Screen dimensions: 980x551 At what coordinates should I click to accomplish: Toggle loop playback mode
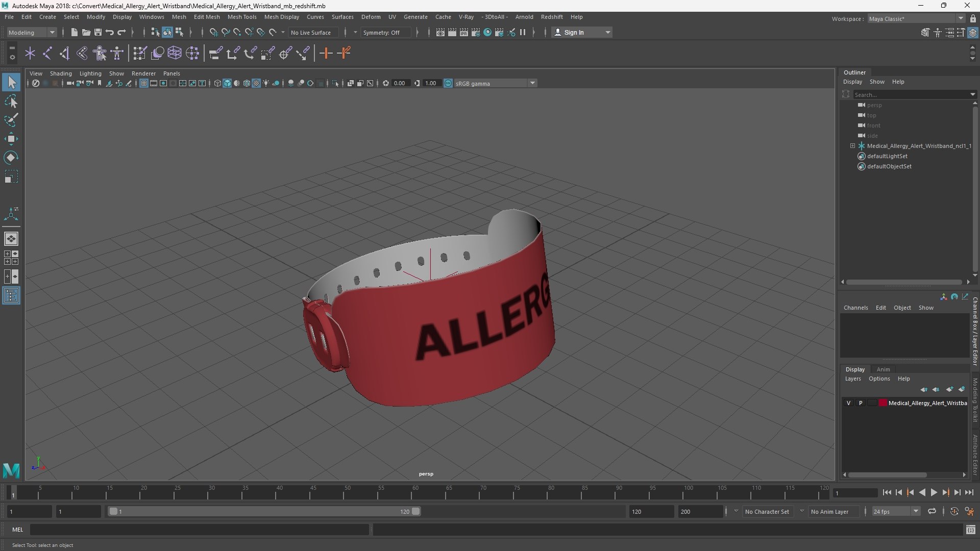click(x=932, y=511)
